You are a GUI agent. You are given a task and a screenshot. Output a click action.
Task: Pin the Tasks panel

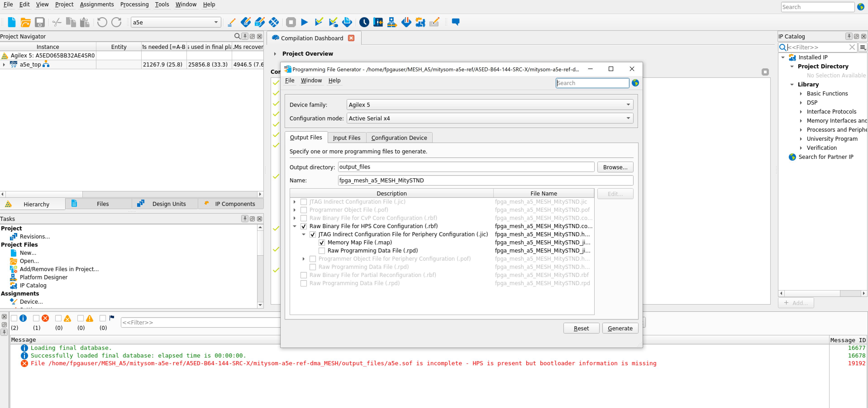(245, 219)
